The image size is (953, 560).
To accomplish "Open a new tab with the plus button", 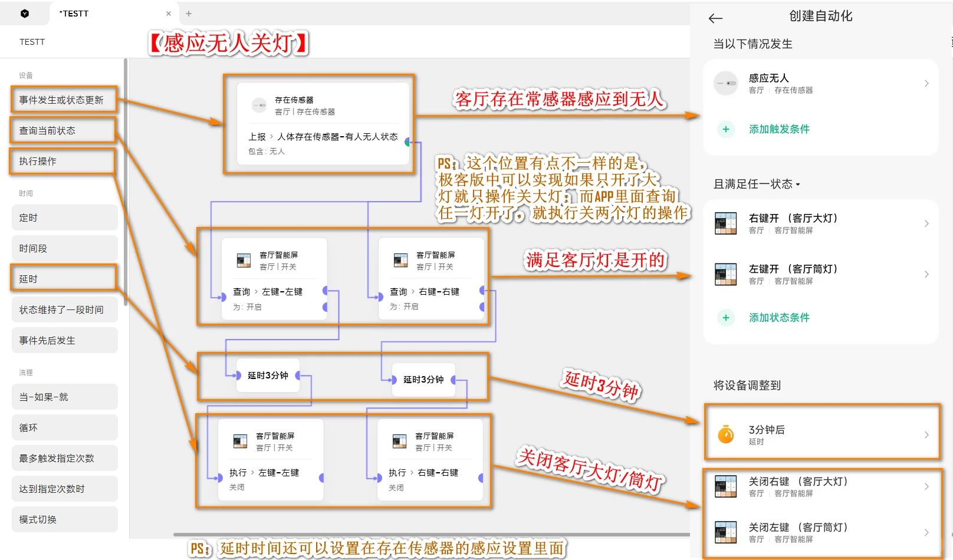I will [x=189, y=13].
